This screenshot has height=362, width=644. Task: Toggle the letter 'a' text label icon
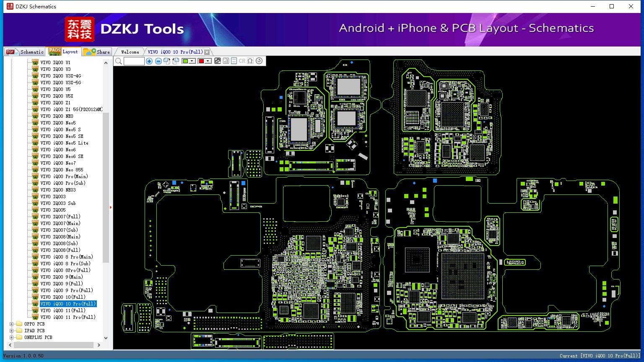[x=226, y=61]
